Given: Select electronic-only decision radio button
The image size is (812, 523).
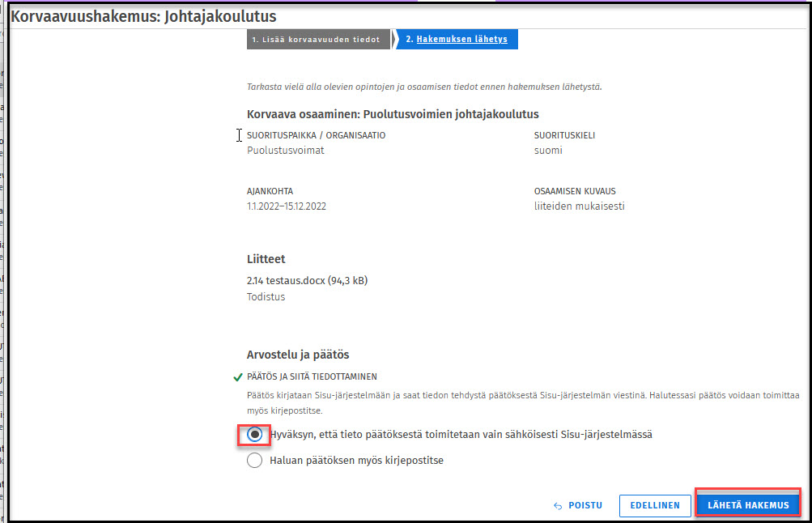Looking at the screenshot, I should [x=255, y=435].
